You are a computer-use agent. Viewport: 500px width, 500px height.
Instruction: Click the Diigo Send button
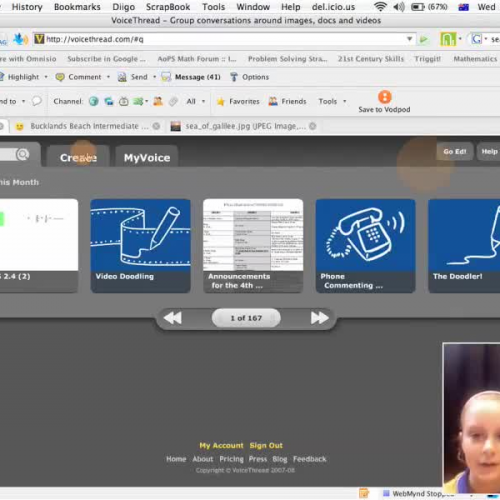[133, 77]
